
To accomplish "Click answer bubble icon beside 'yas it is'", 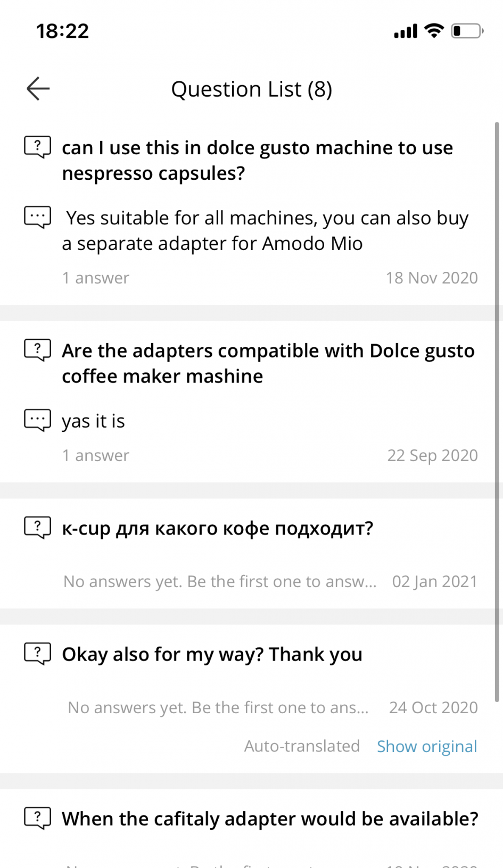I will (37, 420).
